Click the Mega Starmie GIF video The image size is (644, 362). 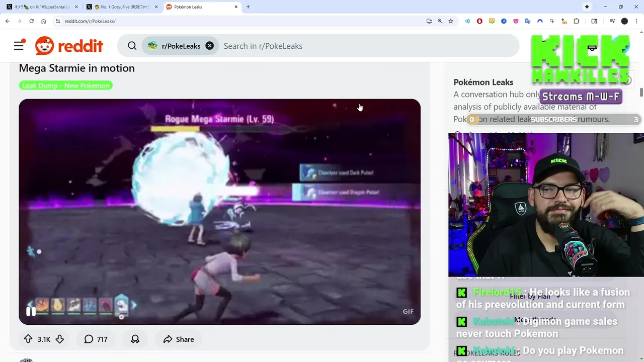pos(219,211)
